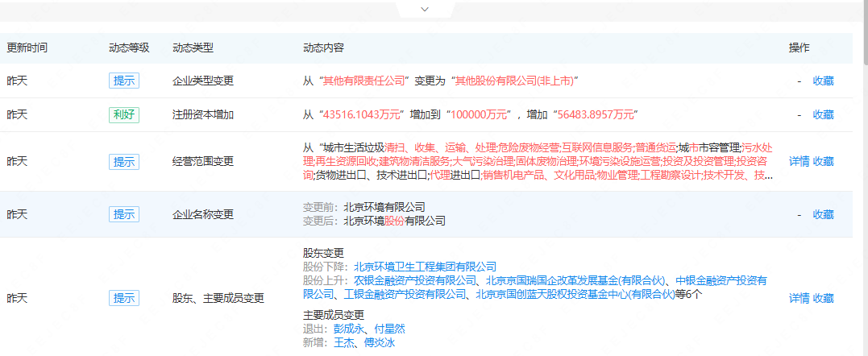The height and width of the screenshot is (356, 868).
Task: Click the 企业名称变更 type cell
Action: (x=203, y=214)
